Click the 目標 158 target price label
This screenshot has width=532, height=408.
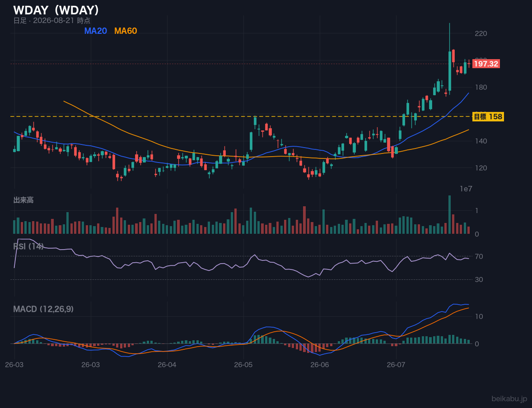tap(488, 117)
